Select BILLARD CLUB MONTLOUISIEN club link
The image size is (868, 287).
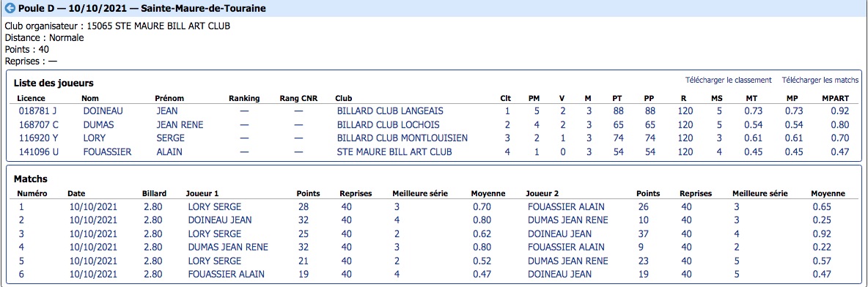pyautogui.click(x=402, y=138)
